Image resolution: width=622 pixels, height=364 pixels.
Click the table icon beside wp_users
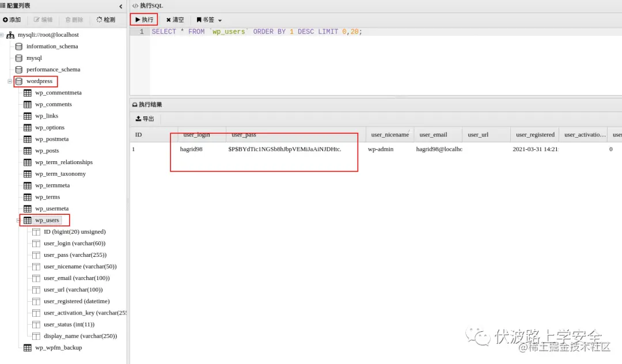pyautogui.click(x=28, y=221)
